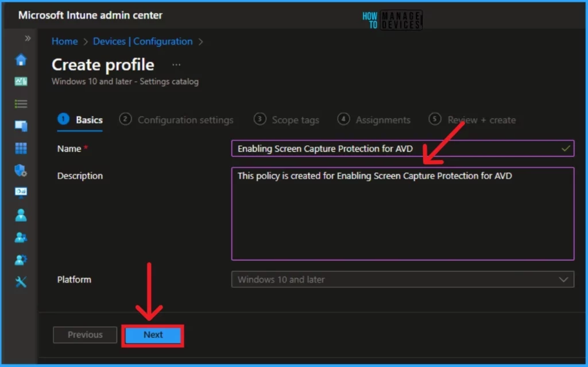
Task: Open the Users sidebar icon
Action: point(21,215)
